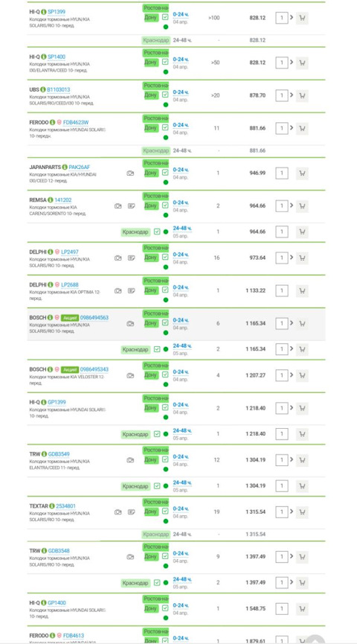This screenshot has height=644, width=357.
Task: Expand quantity arrow for FERODO FDB4623W
Action: point(292,128)
